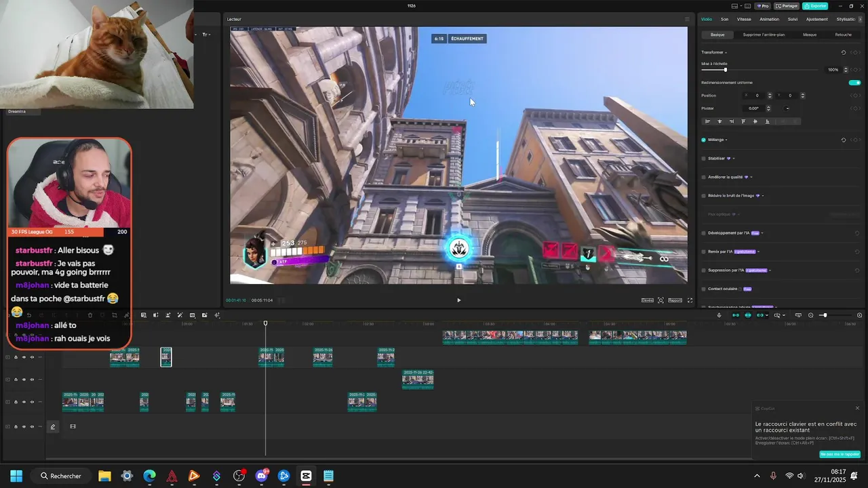
Task: Center the clip horizontally via the alignment icon
Action: tap(719, 121)
